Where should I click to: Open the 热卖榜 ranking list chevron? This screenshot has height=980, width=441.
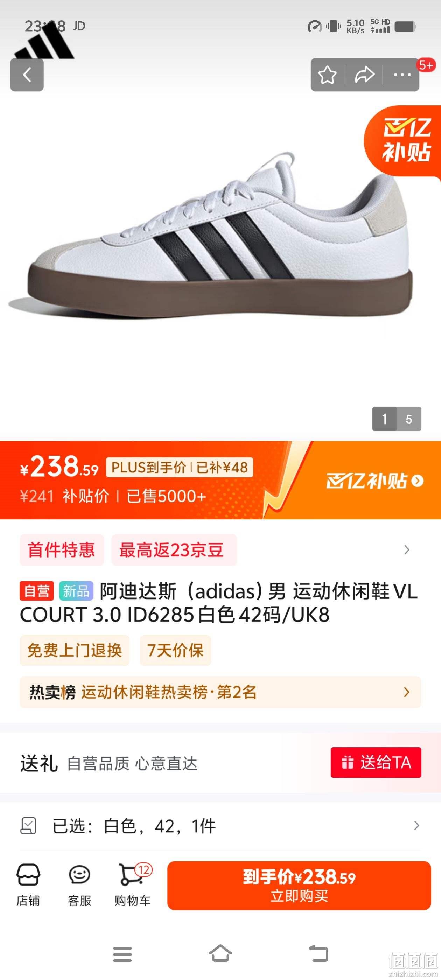406,692
